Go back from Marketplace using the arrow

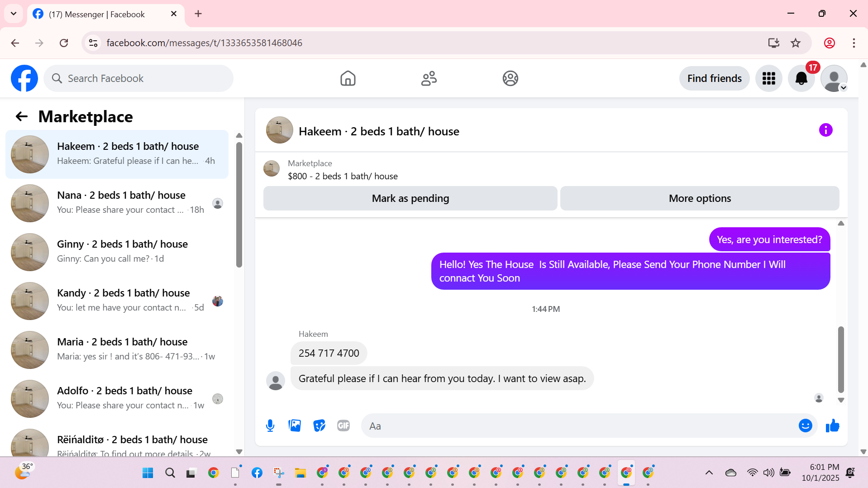(22, 117)
